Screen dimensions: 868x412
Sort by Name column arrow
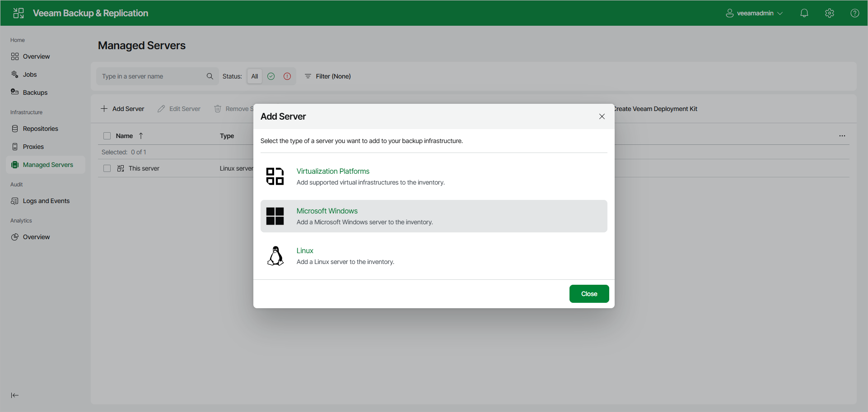point(141,136)
